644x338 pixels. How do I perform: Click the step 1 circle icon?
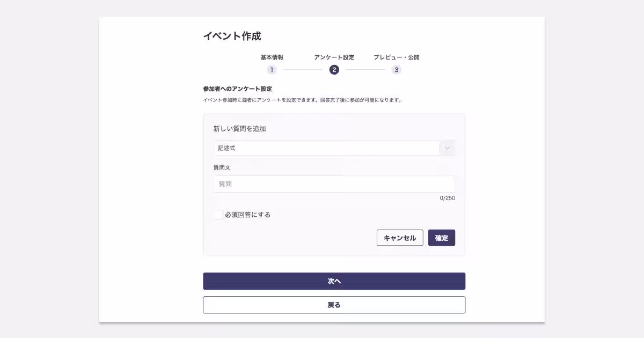pos(272,69)
